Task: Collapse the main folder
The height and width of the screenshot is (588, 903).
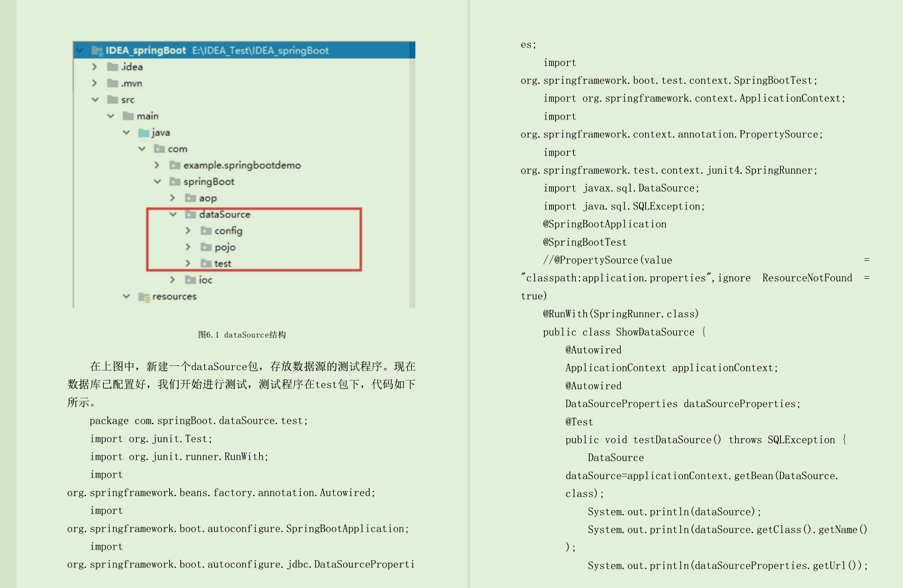Action: pos(110,116)
